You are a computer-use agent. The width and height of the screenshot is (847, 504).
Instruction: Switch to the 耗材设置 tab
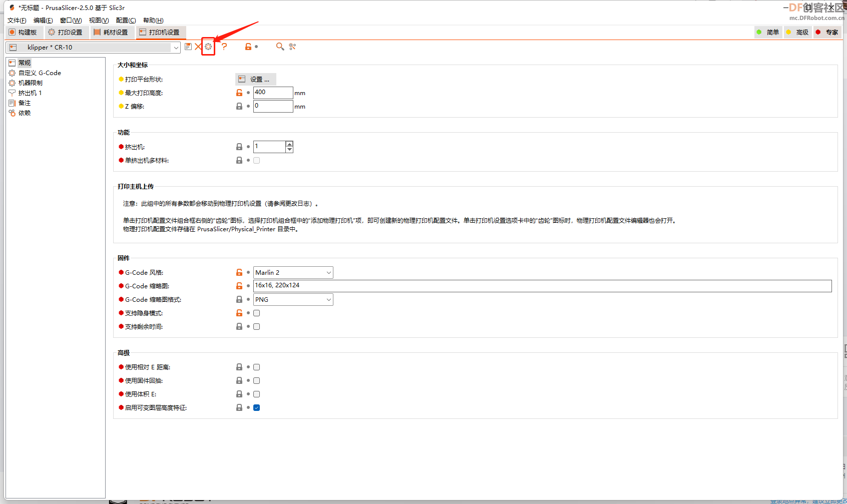[111, 32]
